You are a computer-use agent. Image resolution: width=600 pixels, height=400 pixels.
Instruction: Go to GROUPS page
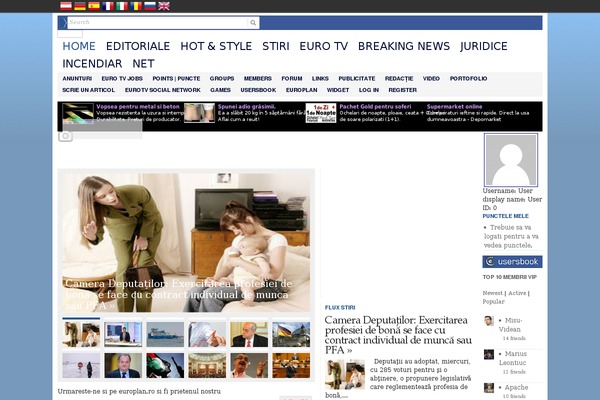[x=222, y=78]
